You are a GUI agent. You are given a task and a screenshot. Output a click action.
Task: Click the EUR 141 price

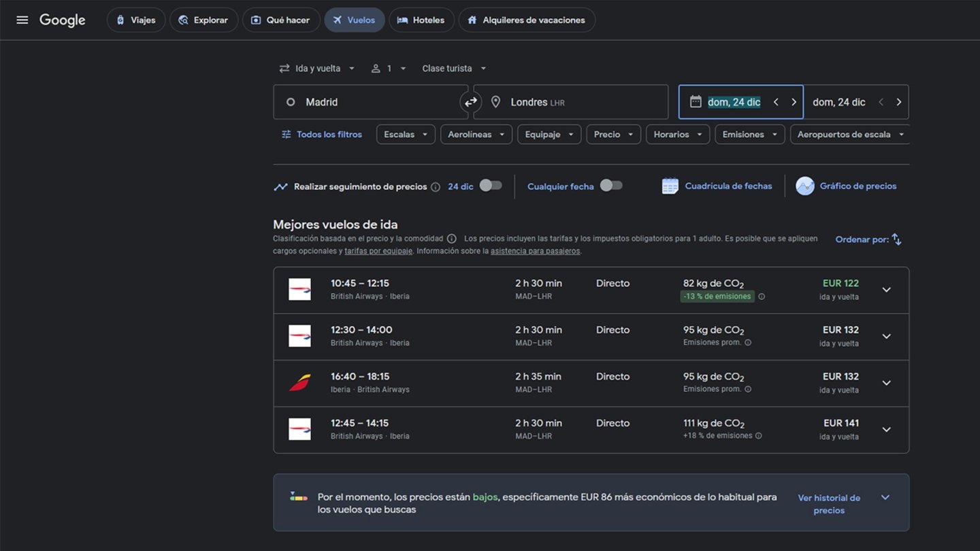[x=841, y=422]
